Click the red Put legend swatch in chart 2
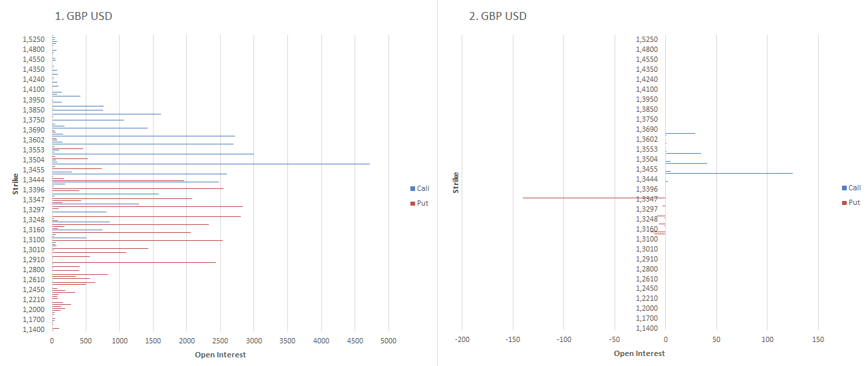This screenshot has height=366, width=868. 843,202
